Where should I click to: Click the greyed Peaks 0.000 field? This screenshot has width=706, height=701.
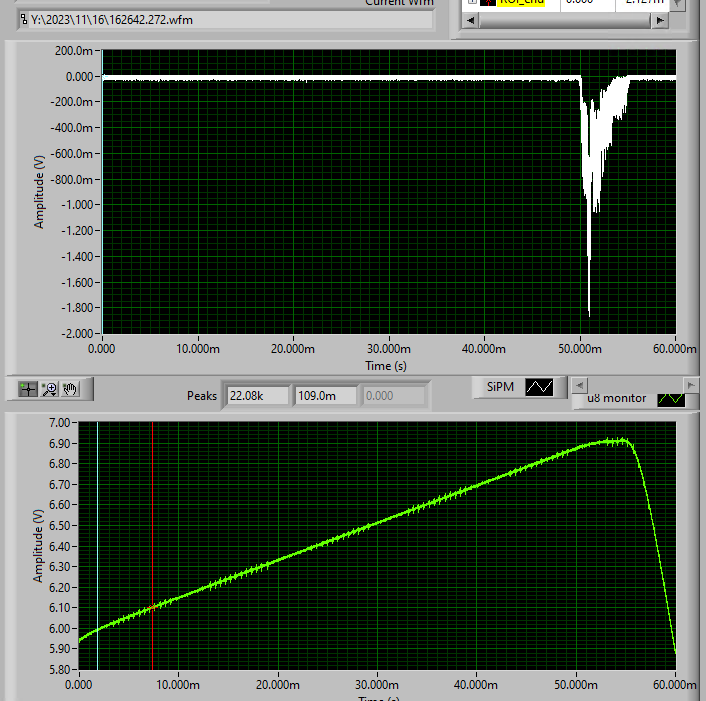coord(394,396)
